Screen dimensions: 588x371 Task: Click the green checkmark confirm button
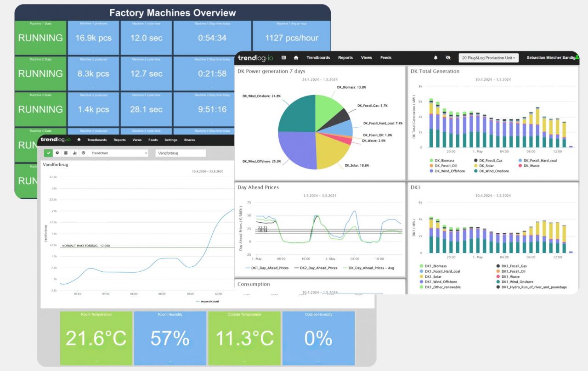pyautogui.click(x=48, y=152)
